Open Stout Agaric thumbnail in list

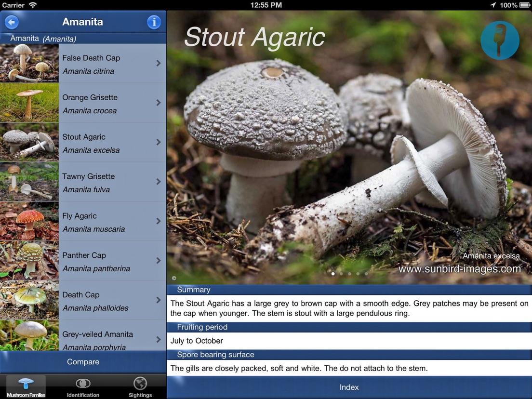tap(29, 142)
